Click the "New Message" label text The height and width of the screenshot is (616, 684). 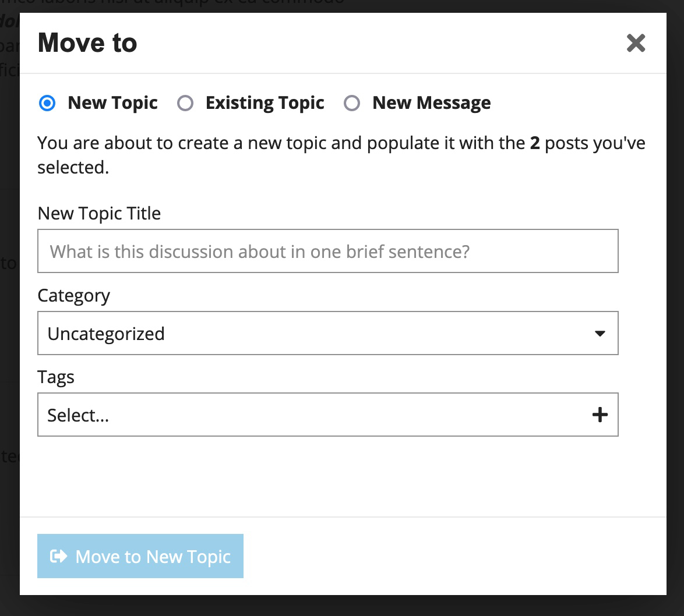pos(431,103)
